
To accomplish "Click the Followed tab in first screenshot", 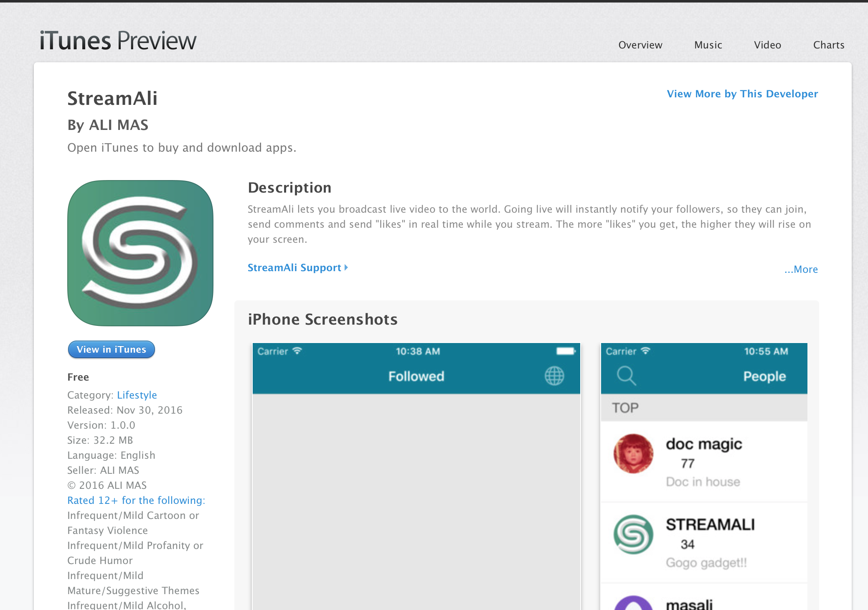I will pyautogui.click(x=416, y=376).
